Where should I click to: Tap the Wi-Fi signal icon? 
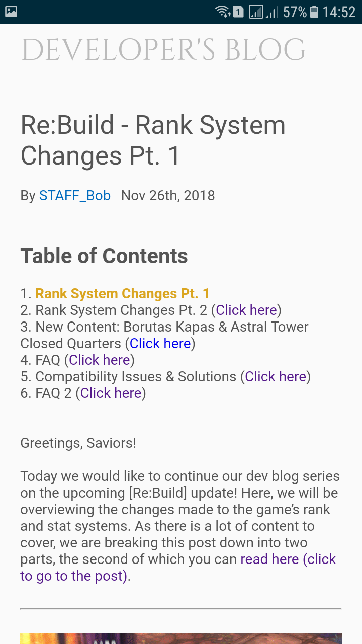[222, 12]
